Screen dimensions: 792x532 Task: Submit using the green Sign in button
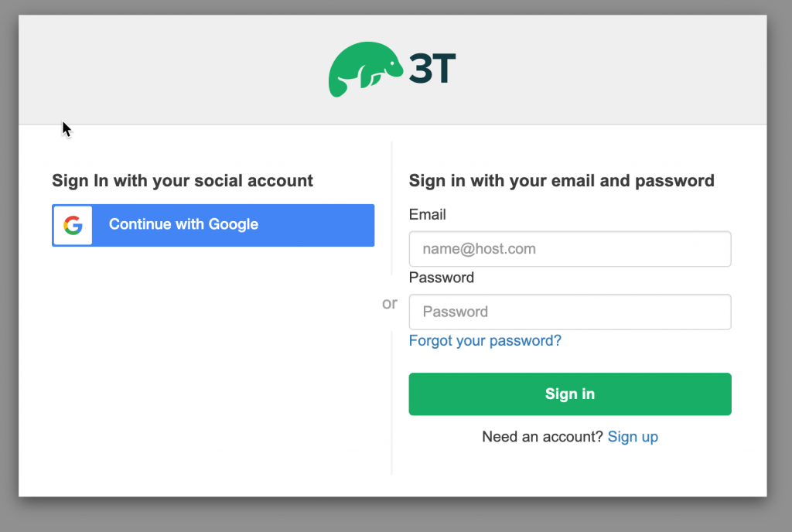[x=570, y=394]
